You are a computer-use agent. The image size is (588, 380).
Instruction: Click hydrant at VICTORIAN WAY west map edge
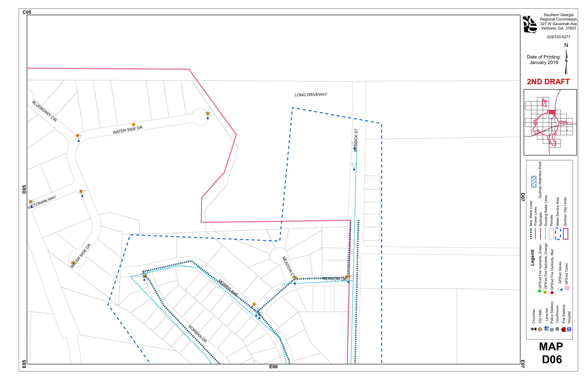click(31, 202)
